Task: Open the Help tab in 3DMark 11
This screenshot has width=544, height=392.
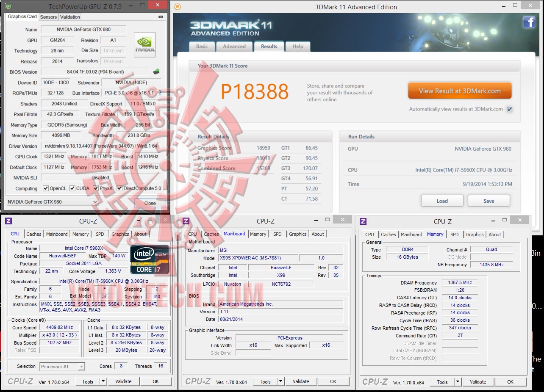Action: (x=298, y=47)
